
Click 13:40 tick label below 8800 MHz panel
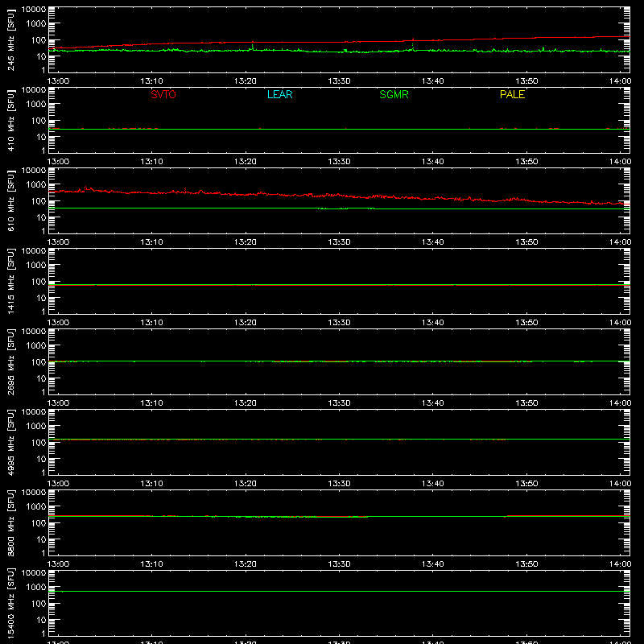(433, 564)
